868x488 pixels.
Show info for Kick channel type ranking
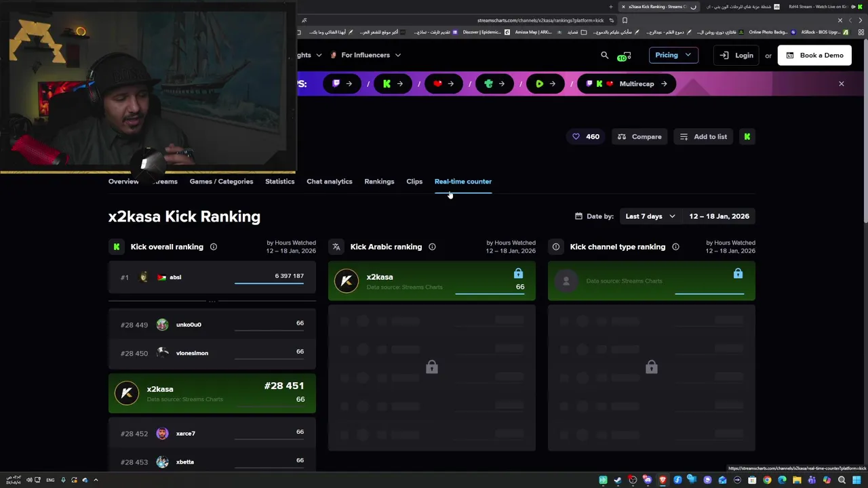click(x=675, y=247)
